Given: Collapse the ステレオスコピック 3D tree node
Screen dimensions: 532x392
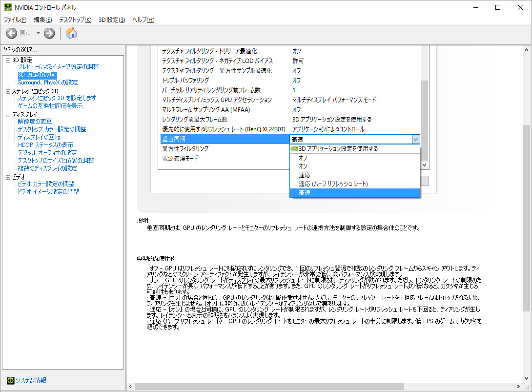Looking at the screenshot, I should pos(8,91).
